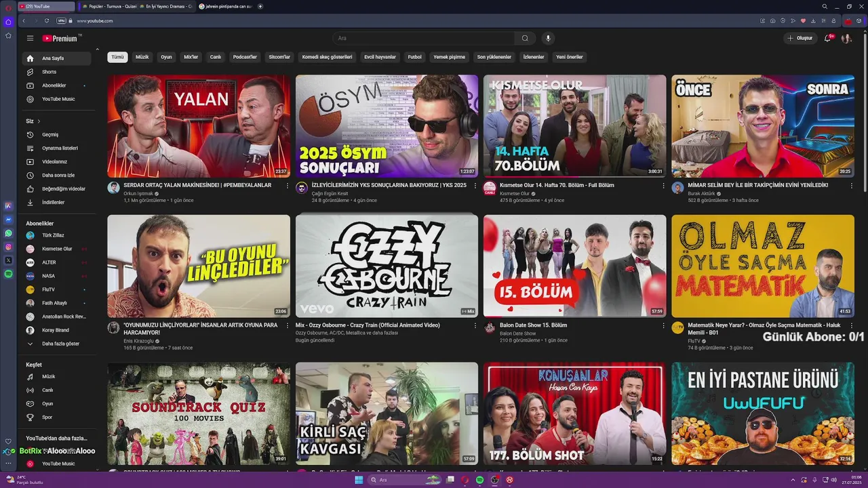Open Koray Birand subscription channel
This screenshot has width=868, height=488.
(x=56, y=330)
